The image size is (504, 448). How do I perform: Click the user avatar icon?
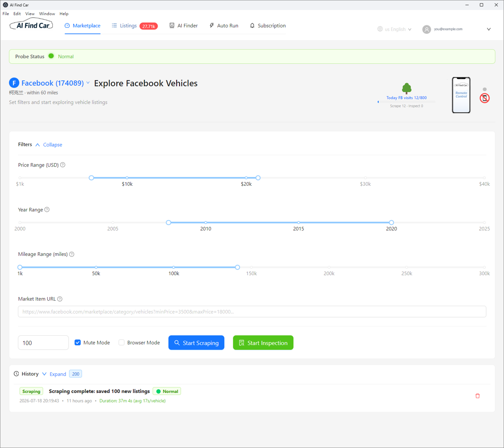(x=426, y=29)
